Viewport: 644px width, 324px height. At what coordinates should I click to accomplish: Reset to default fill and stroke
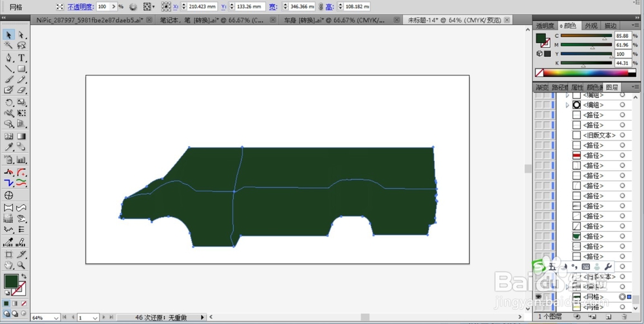7,293
